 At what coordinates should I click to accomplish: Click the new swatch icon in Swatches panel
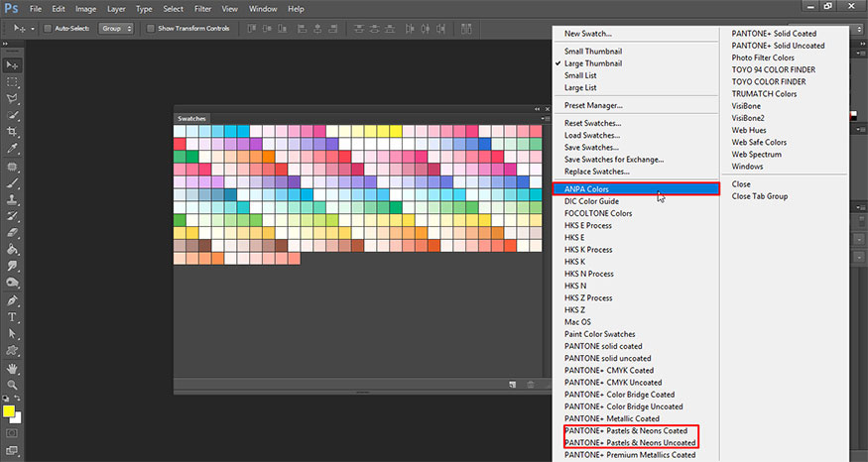coord(513,384)
